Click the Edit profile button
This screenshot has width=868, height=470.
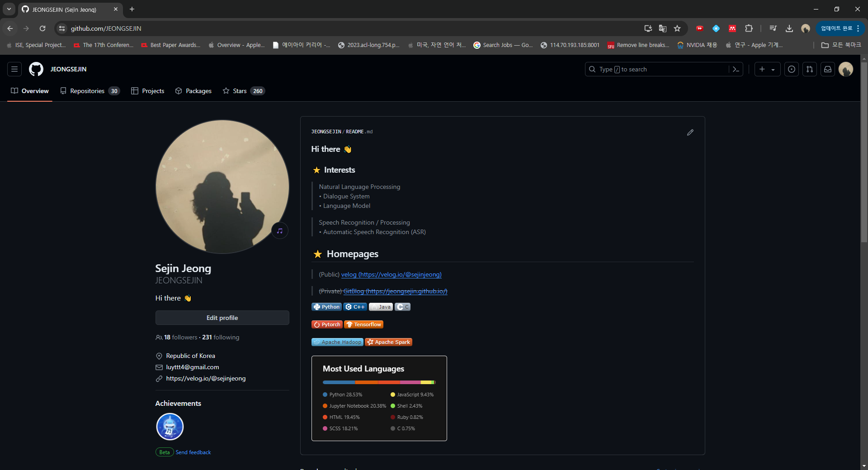[x=222, y=318]
